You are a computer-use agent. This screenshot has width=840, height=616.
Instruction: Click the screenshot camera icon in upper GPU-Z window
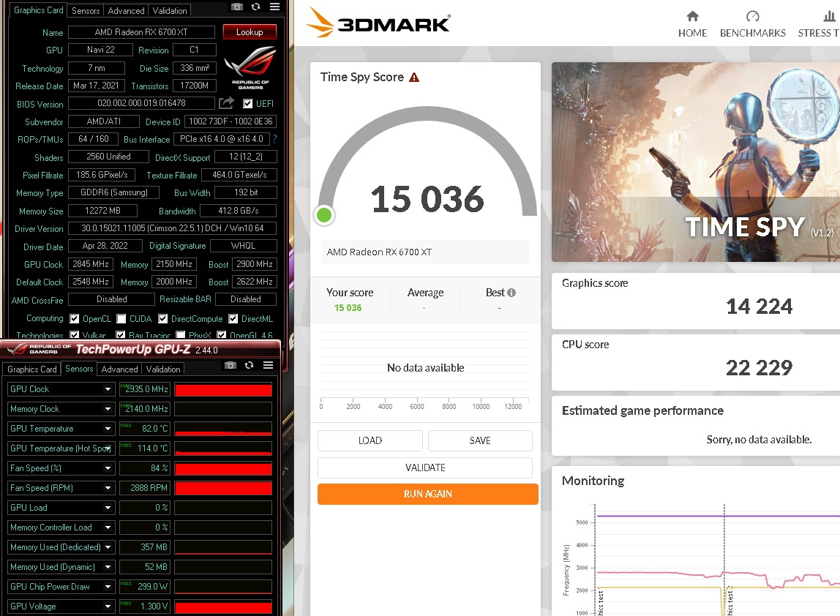pyautogui.click(x=237, y=7)
